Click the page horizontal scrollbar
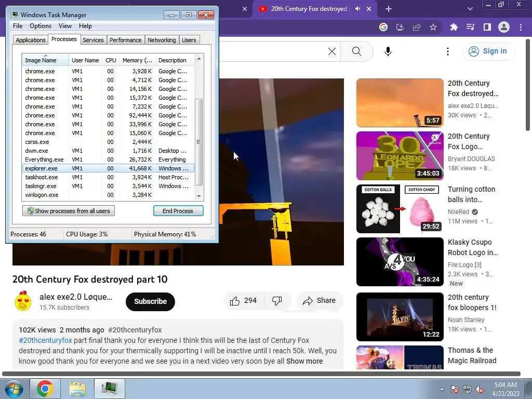Viewport: 532px width, 399px height. click(261, 374)
